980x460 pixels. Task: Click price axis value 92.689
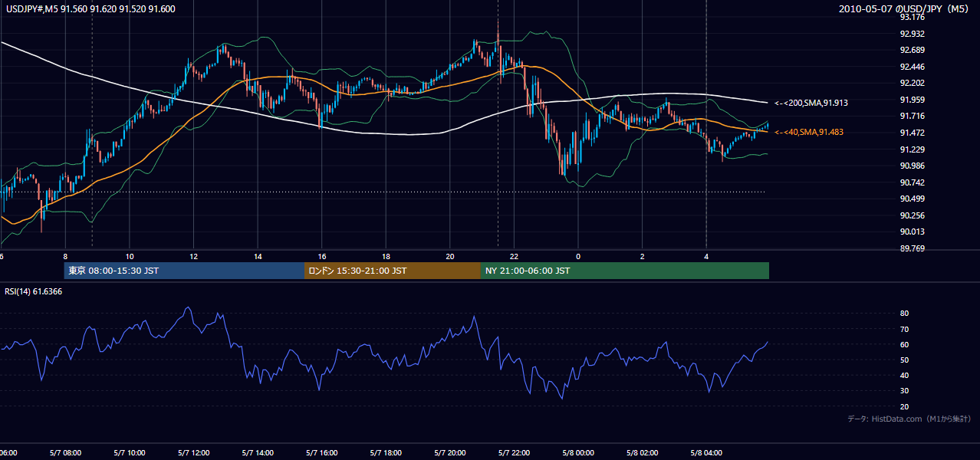pyautogui.click(x=912, y=50)
